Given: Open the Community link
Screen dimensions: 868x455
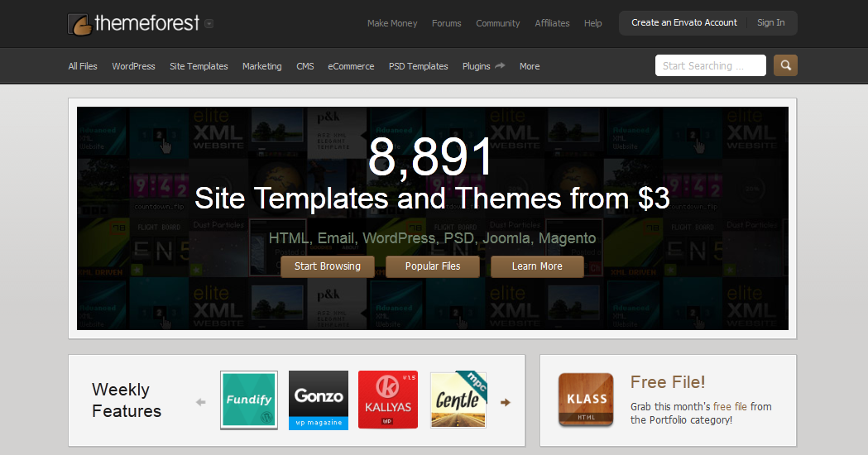Looking at the screenshot, I should [x=497, y=23].
